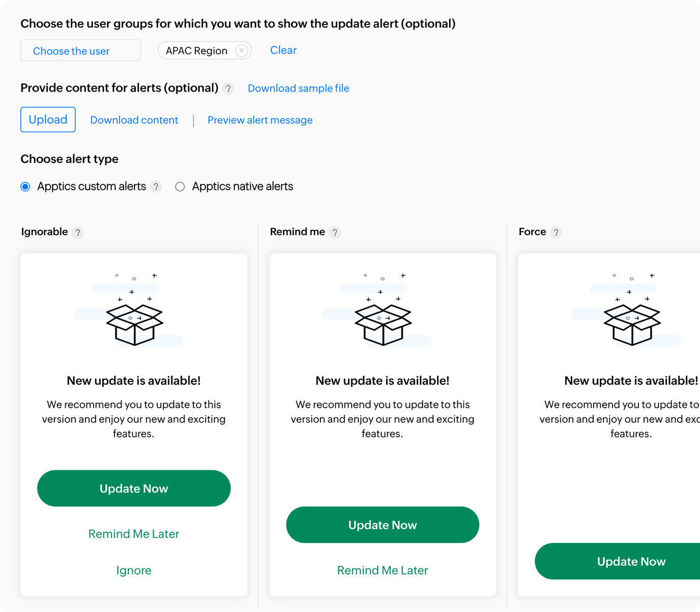The height and width of the screenshot is (612, 700).
Task: Click Download content
Action: (x=134, y=120)
